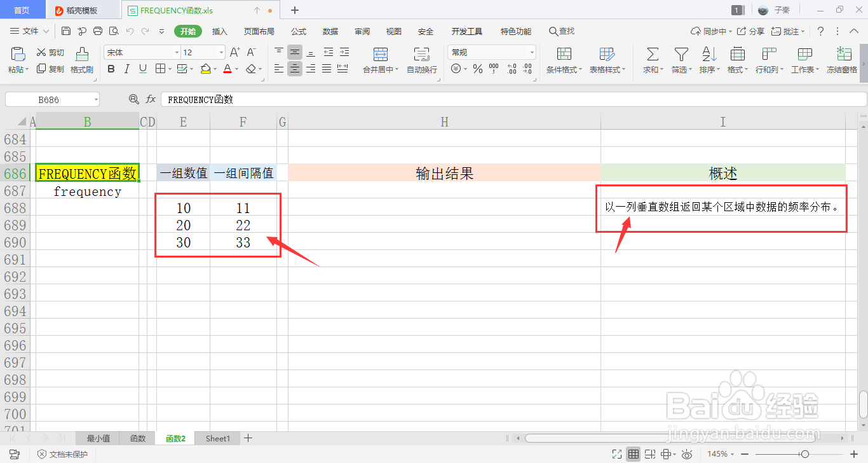The image size is (868, 463).
Task: Open the Data (数据) ribbon tab
Action: point(330,31)
